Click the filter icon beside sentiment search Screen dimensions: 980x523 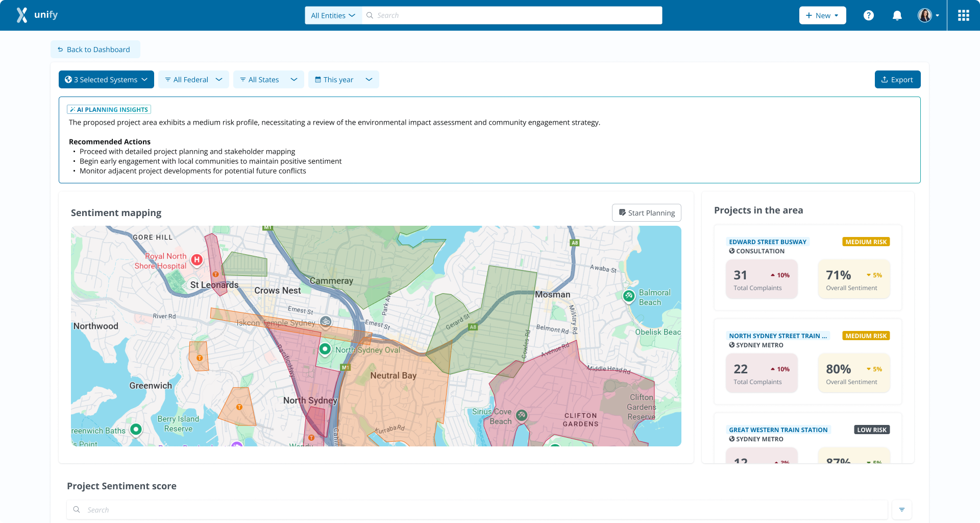[x=902, y=510]
